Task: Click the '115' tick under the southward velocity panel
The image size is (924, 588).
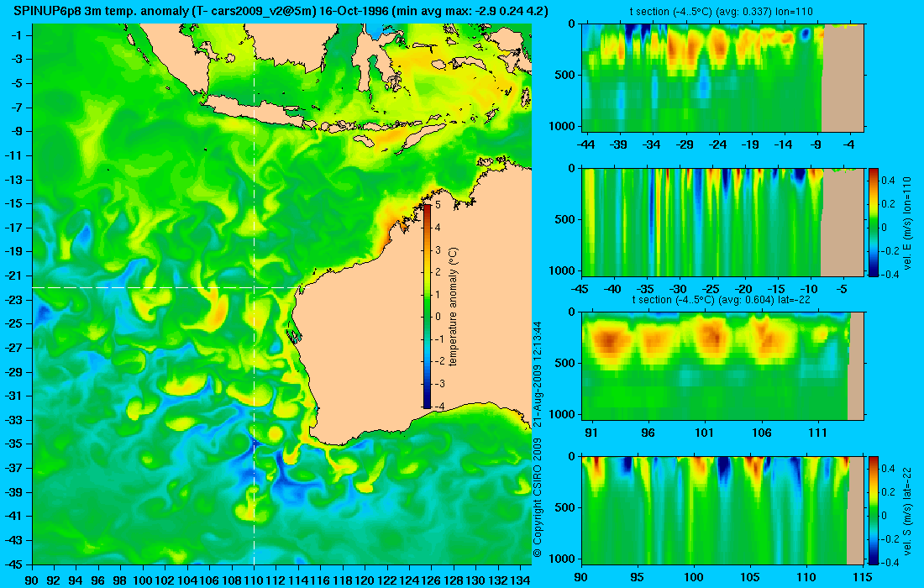Action: 863,577
